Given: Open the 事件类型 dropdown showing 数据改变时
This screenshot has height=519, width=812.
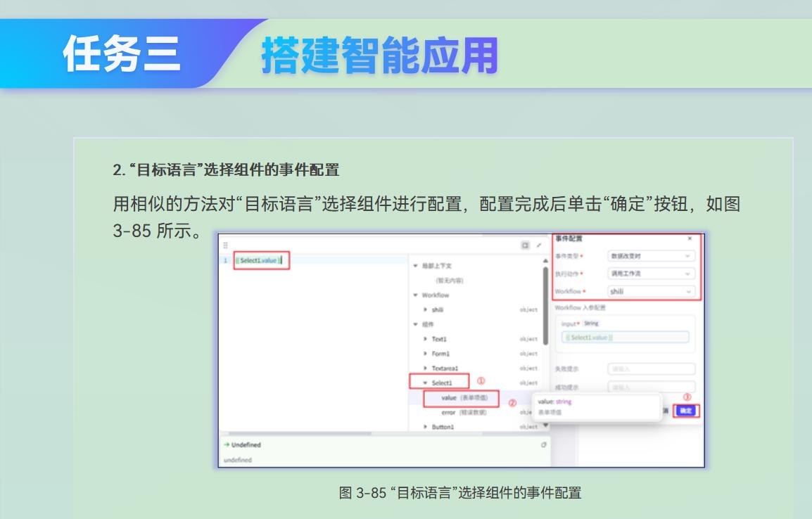Looking at the screenshot, I should (x=651, y=256).
